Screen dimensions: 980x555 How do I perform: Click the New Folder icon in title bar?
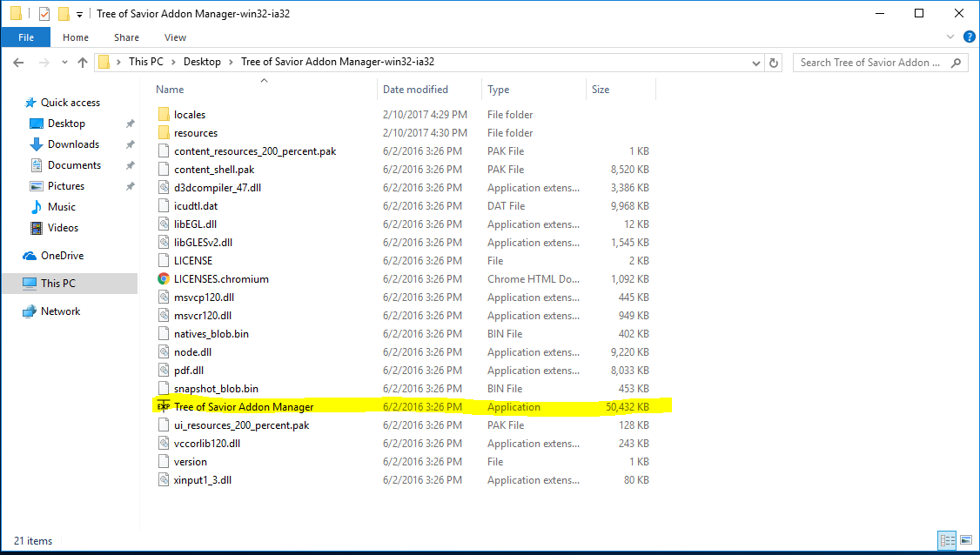point(64,14)
